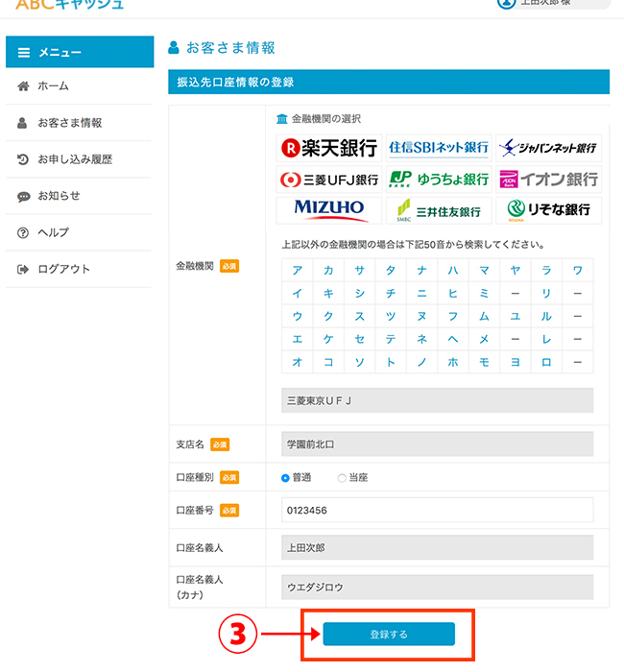Click the speech bubble icon for お知らせ
This screenshot has height=672, width=624.
(23, 197)
